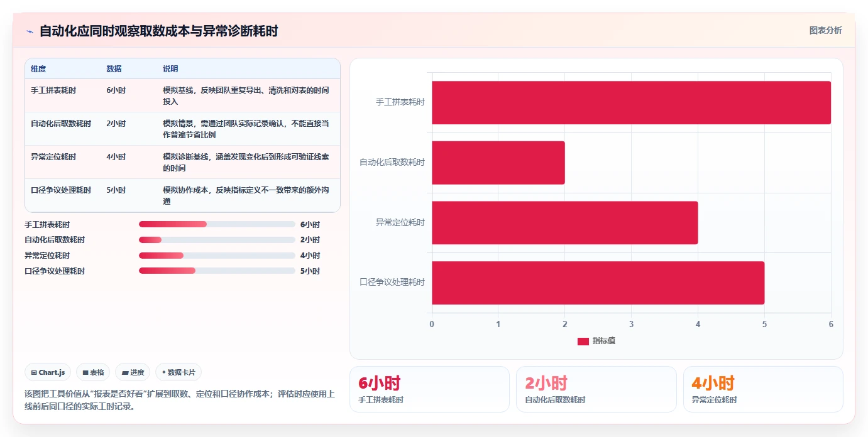This screenshot has width=868, height=437.
Task: Click the 自动化后取数耗时 progress bar
Action: 217,240
